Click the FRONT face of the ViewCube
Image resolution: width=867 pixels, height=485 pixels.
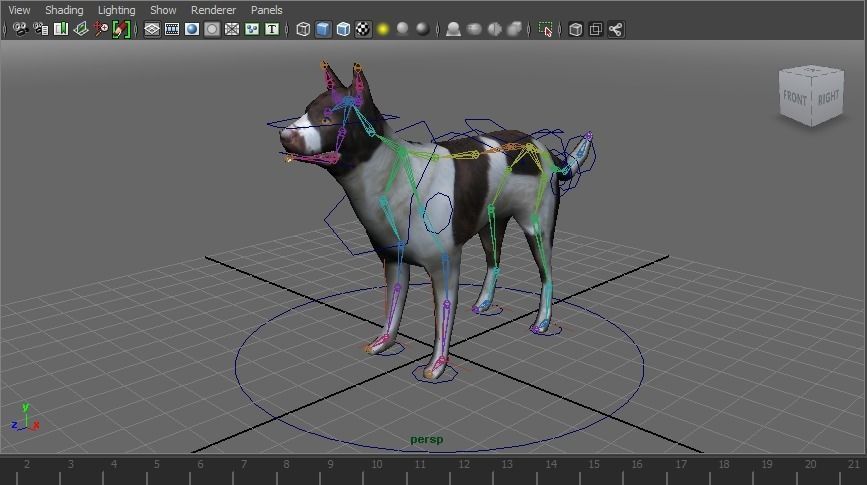coord(795,98)
